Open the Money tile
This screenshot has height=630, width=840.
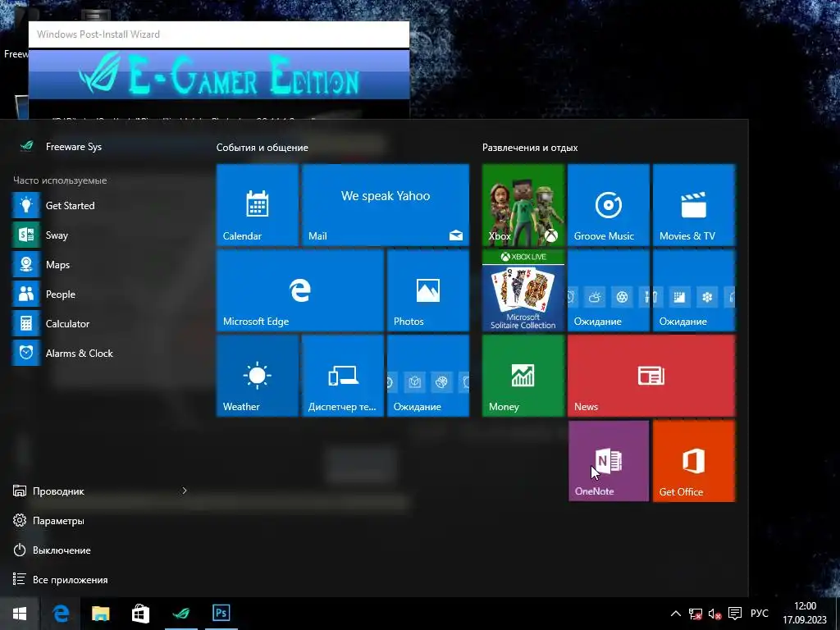(x=523, y=376)
